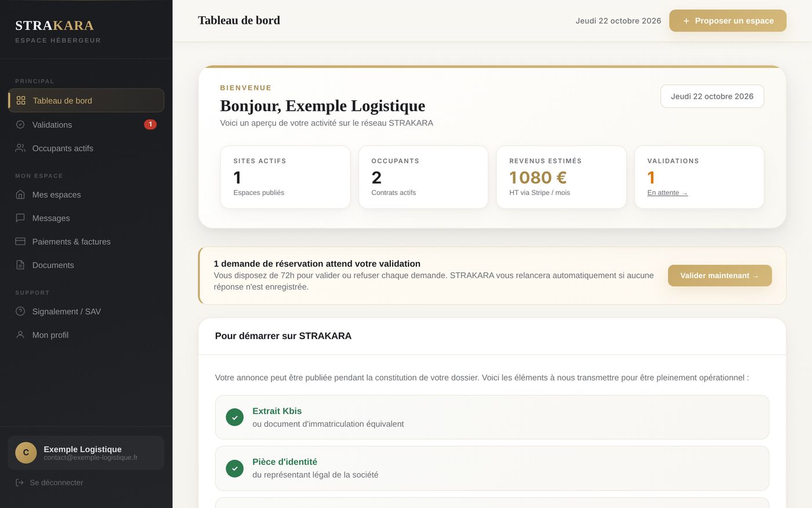Click the contact@exemple-logistique.fr email
Image resolution: width=812 pixels, height=508 pixels.
(90, 457)
